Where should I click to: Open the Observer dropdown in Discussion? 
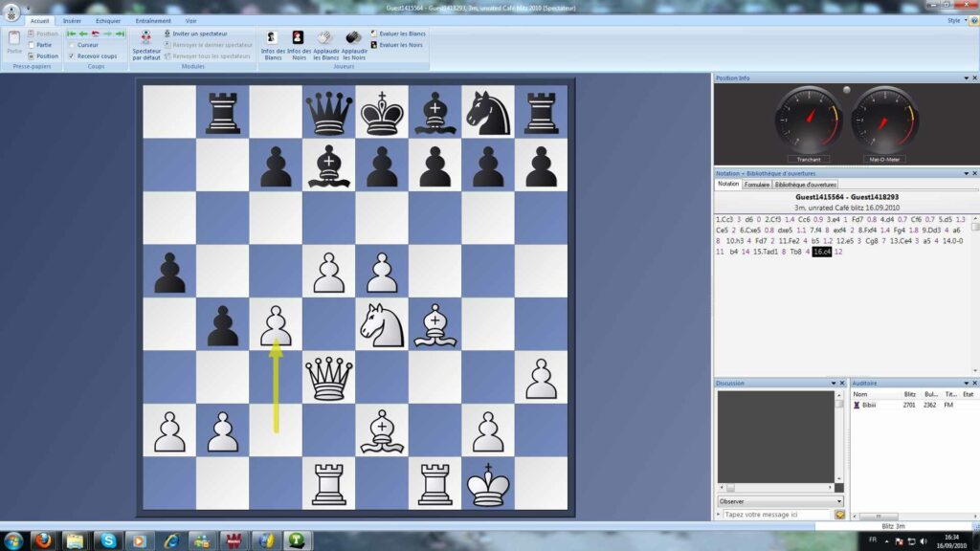[838, 501]
